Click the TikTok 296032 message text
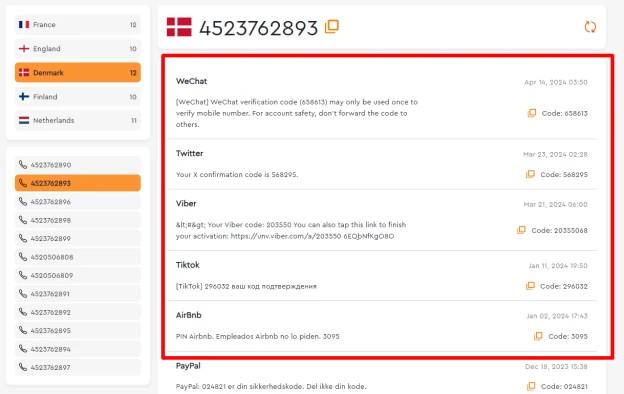The width and height of the screenshot is (624, 394). [246, 286]
